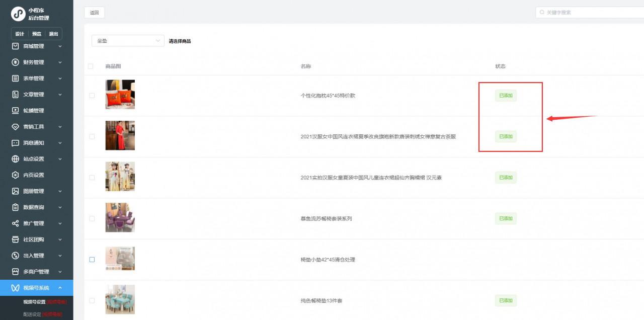Open the 视频号设置 submenu item

pos(34,302)
